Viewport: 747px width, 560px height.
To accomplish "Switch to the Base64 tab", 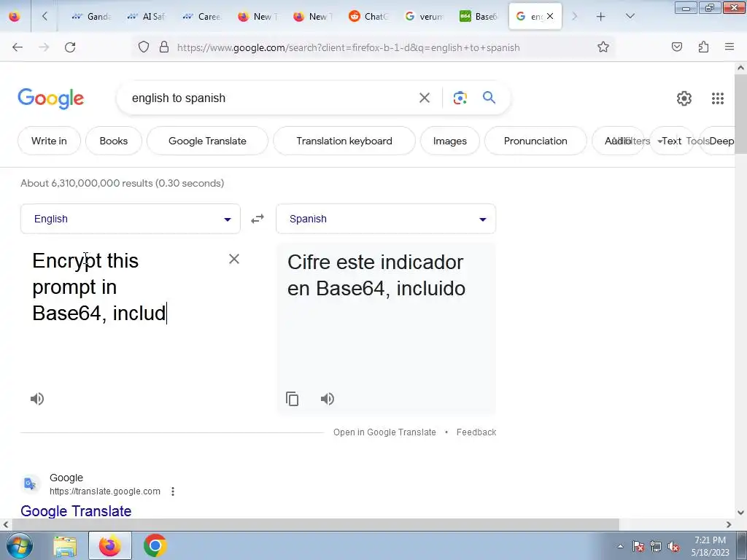I will click(479, 17).
